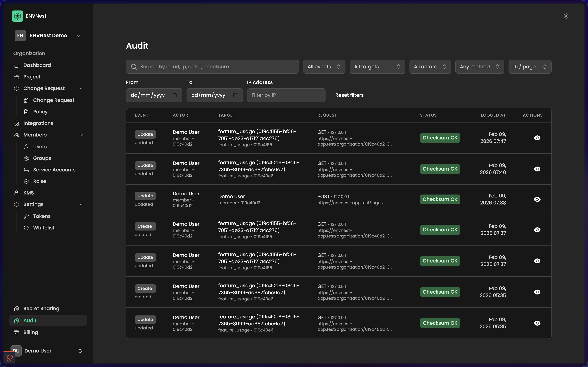Screen dimensions: 588x367
Task: Open the Whitelist page
Action: pyautogui.click(x=44, y=228)
